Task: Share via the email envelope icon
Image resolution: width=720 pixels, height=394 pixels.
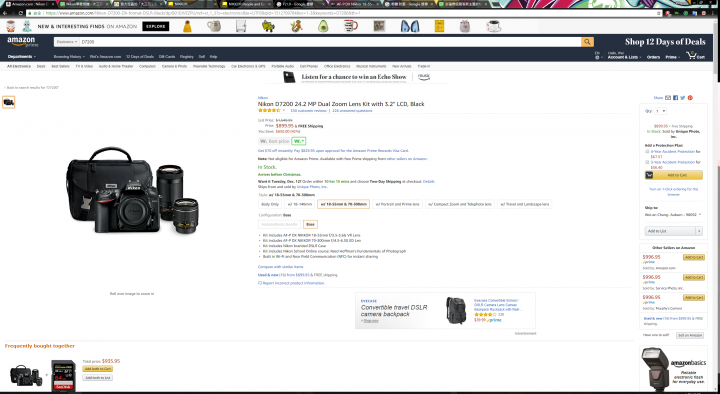Action: point(668,98)
